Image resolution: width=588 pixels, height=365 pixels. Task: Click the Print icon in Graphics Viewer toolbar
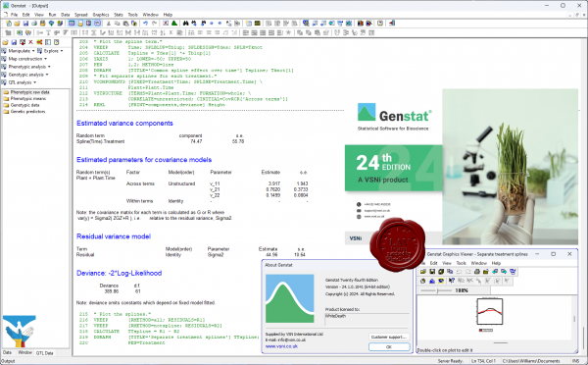(477, 272)
